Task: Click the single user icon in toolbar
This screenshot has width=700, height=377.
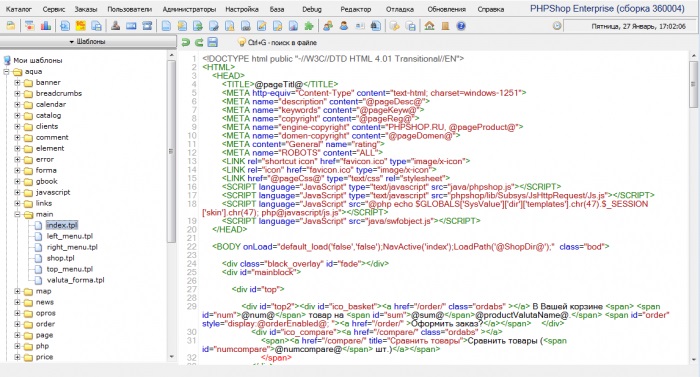Action: tap(343, 26)
